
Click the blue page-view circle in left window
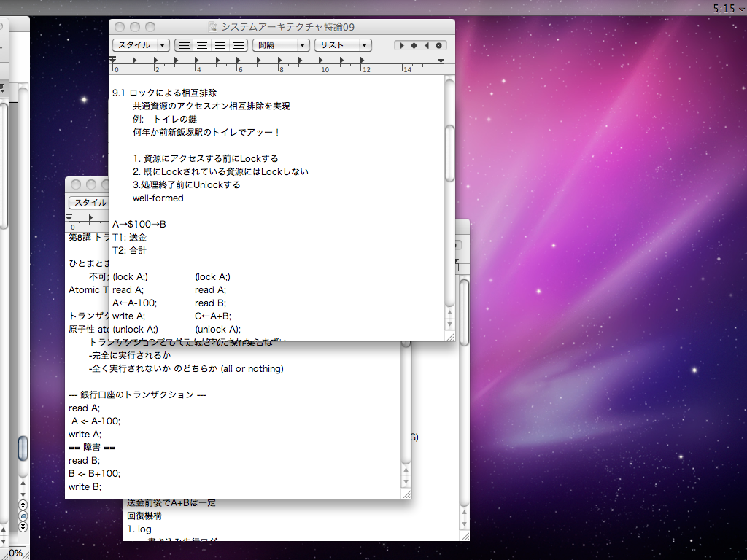(x=23, y=516)
